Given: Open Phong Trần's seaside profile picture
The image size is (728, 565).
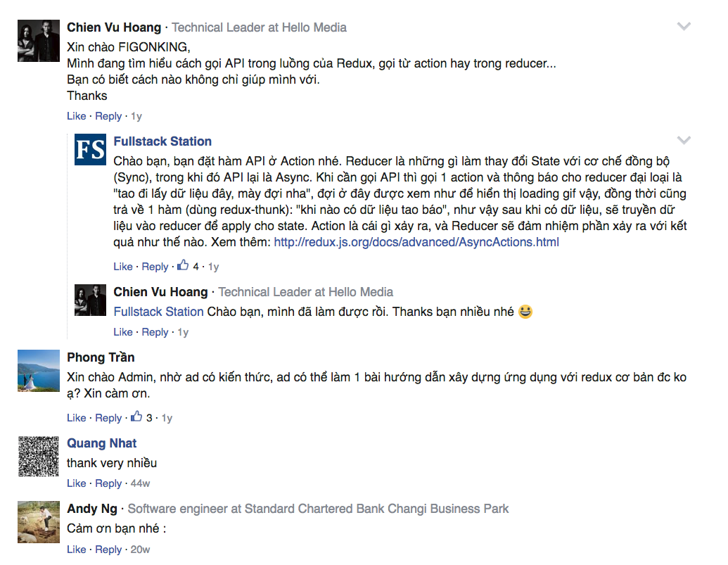Looking at the screenshot, I should pyautogui.click(x=39, y=371).
